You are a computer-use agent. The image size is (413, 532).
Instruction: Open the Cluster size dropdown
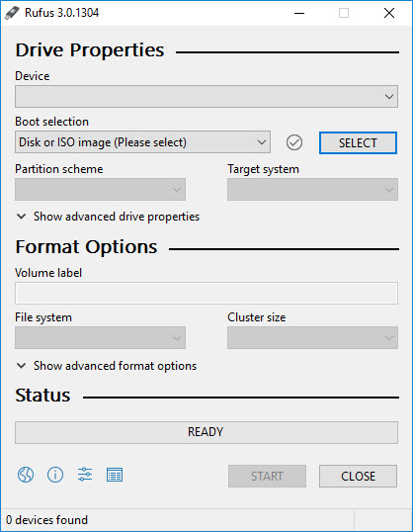[x=312, y=337]
